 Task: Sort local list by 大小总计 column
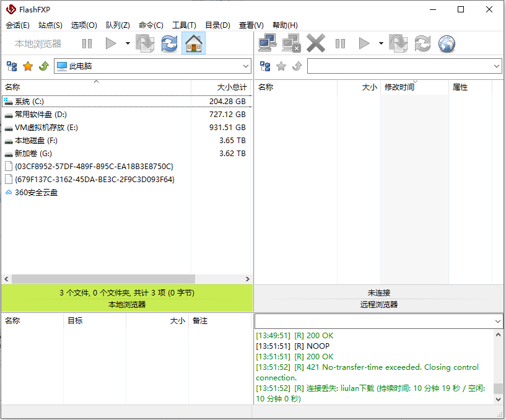pyautogui.click(x=221, y=87)
